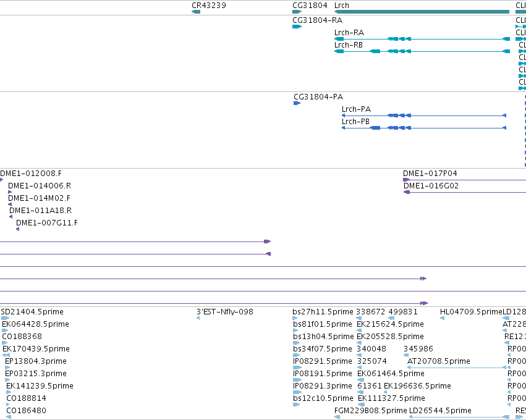
Task: Open the CR43239 gene label
Action: coord(209,6)
